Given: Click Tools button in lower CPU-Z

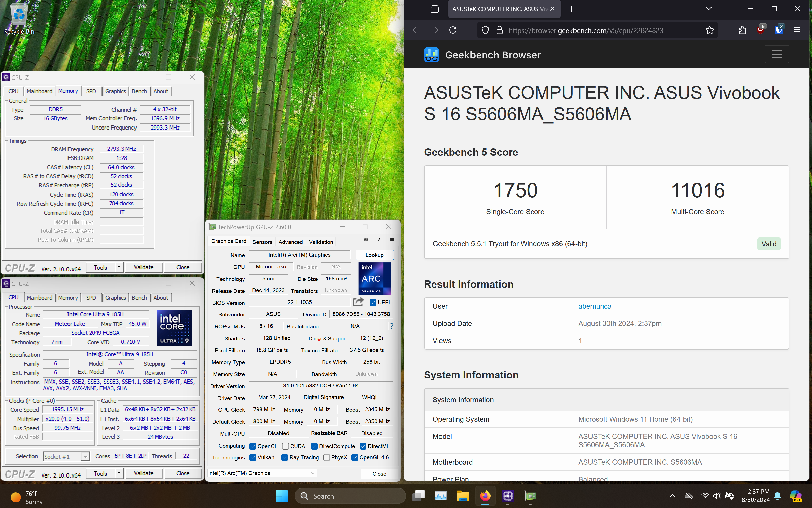Looking at the screenshot, I should [100, 473].
